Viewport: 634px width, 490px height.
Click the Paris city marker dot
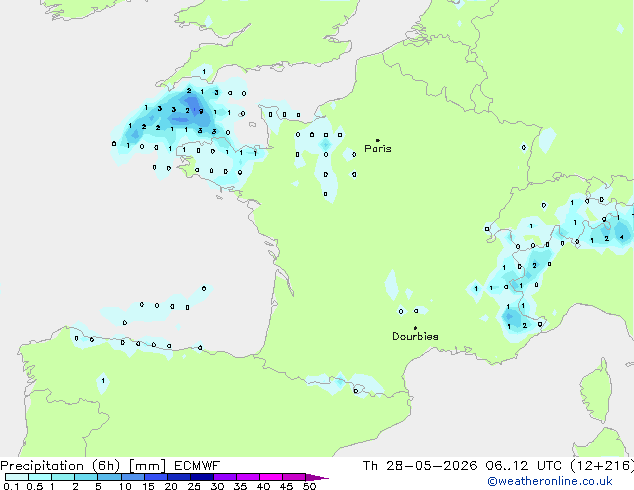click(378, 140)
